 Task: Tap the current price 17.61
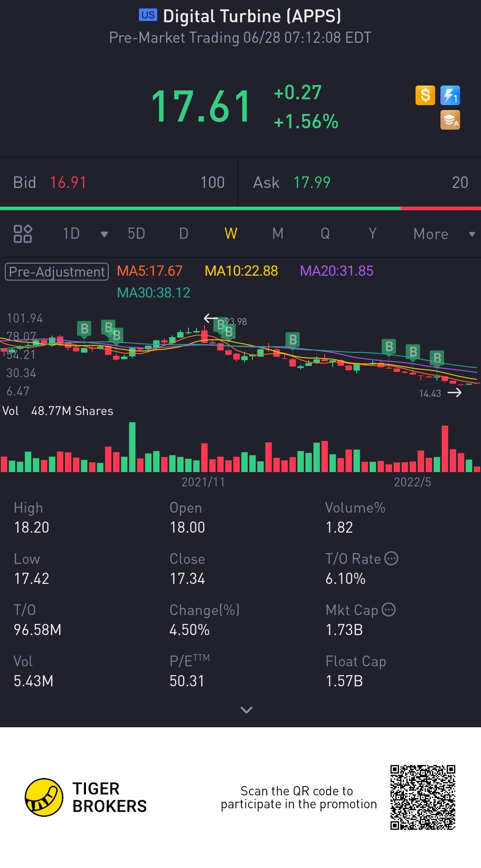pyautogui.click(x=201, y=106)
